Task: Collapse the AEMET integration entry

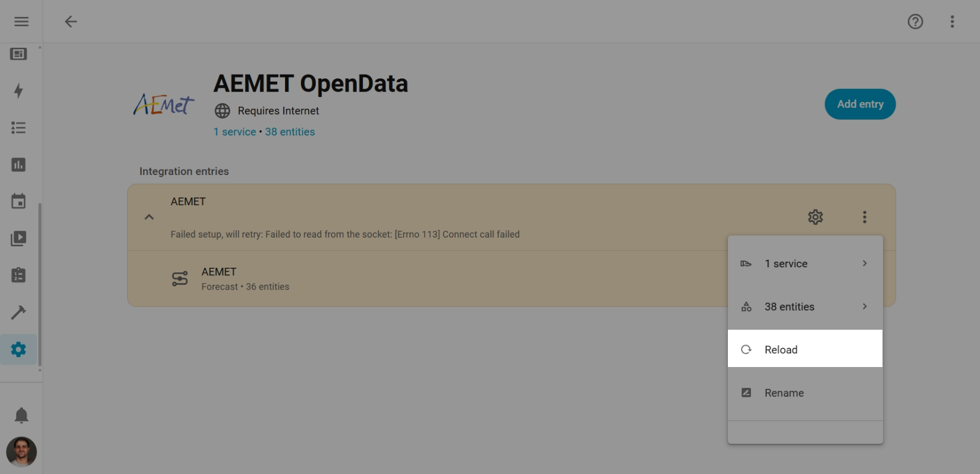Action: [x=149, y=217]
